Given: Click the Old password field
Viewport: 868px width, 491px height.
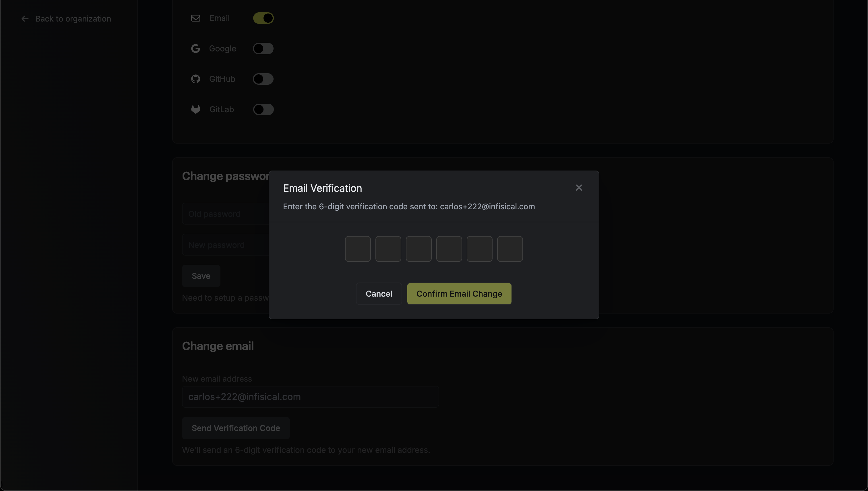Looking at the screenshot, I should point(226,214).
